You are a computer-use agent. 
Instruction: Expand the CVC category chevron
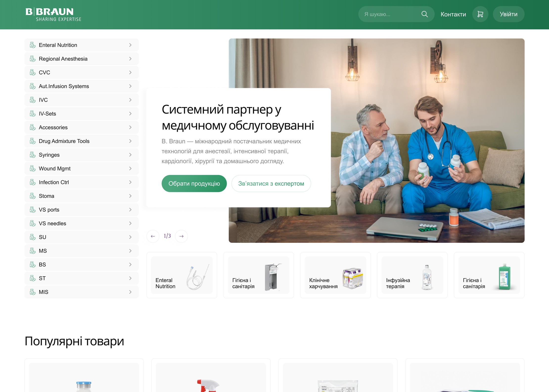[130, 72]
